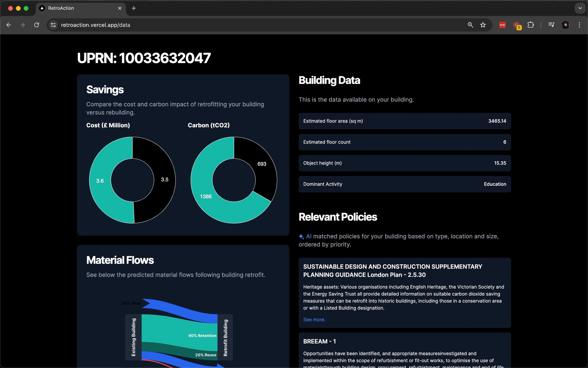This screenshot has height=368, width=588.
Task: Click the black 3.5 cost donut segment
Action: point(165,180)
